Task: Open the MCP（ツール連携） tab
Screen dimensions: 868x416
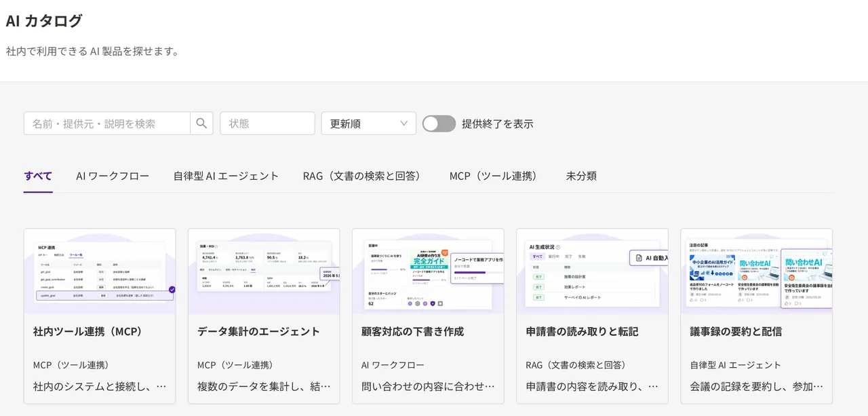Action: pyautogui.click(x=495, y=176)
